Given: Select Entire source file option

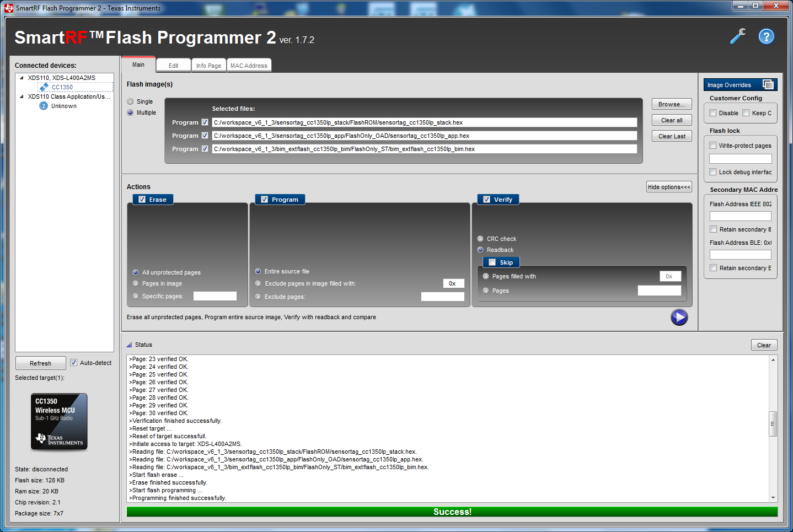Looking at the screenshot, I should 258,271.
